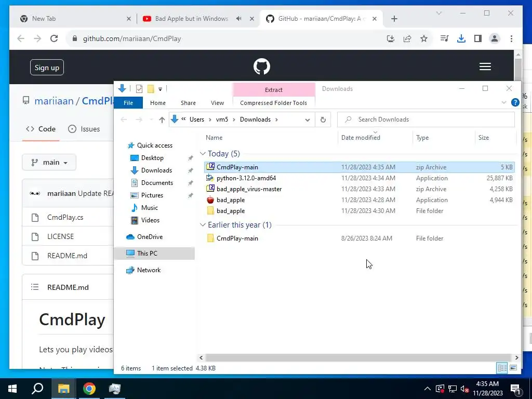Click Explorer refresh button
The width and height of the screenshot is (532, 399).
pos(323,119)
